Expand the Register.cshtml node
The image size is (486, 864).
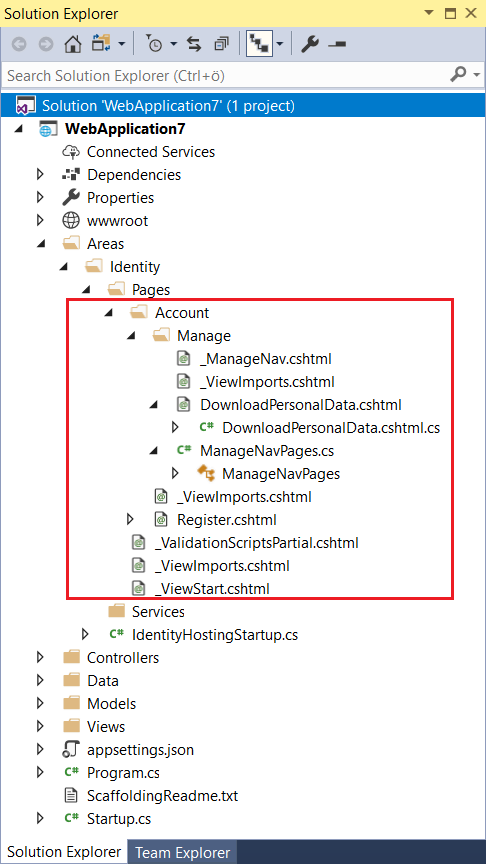click(130, 519)
